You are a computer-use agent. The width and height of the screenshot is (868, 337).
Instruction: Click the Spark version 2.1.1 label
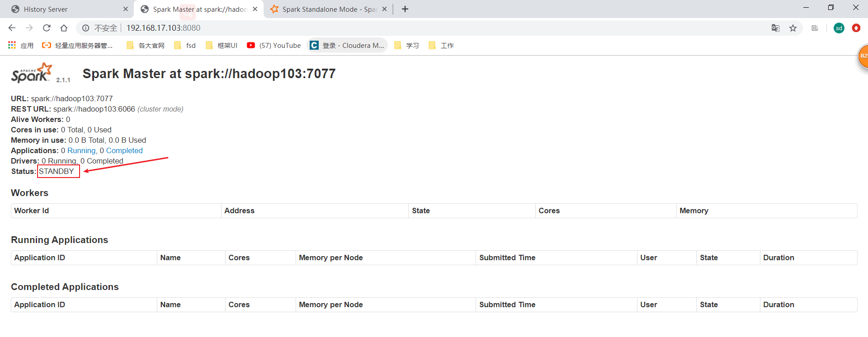click(x=63, y=80)
